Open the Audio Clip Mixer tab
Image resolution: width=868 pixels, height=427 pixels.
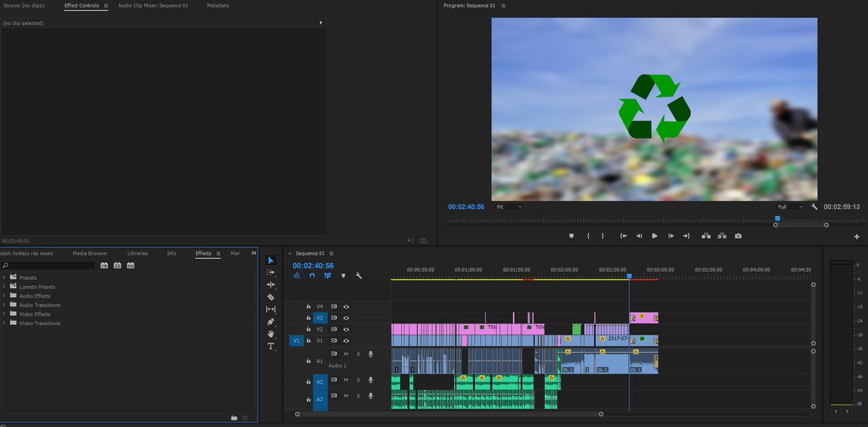click(153, 5)
